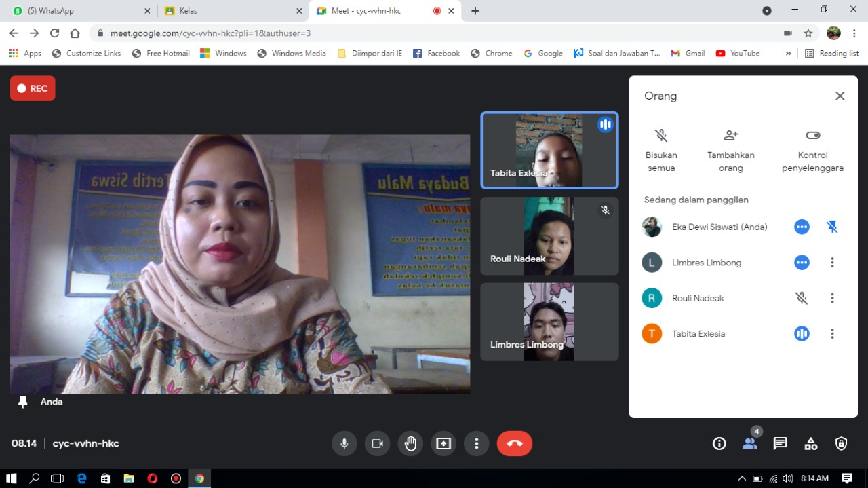Image resolution: width=868 pixels, height=488 pixels.
Task: Open the meeting details info panel
Action: pyautogui.click(x=719, y=443)
